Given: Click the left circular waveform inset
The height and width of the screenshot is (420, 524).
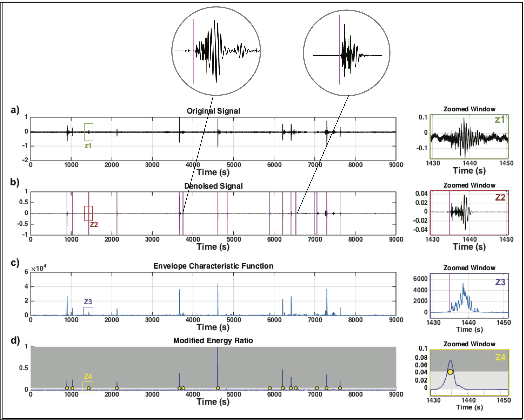Looking at the screenshot, I should 216,51.
